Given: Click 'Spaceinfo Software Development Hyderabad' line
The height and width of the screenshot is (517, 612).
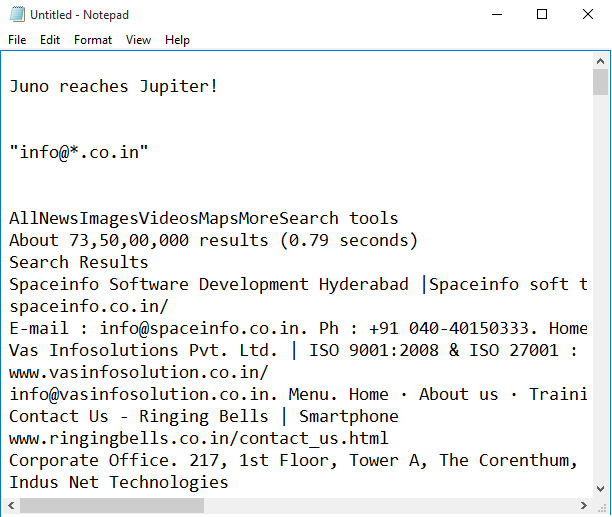Looking at the screenshot, I should coord(298,284).
